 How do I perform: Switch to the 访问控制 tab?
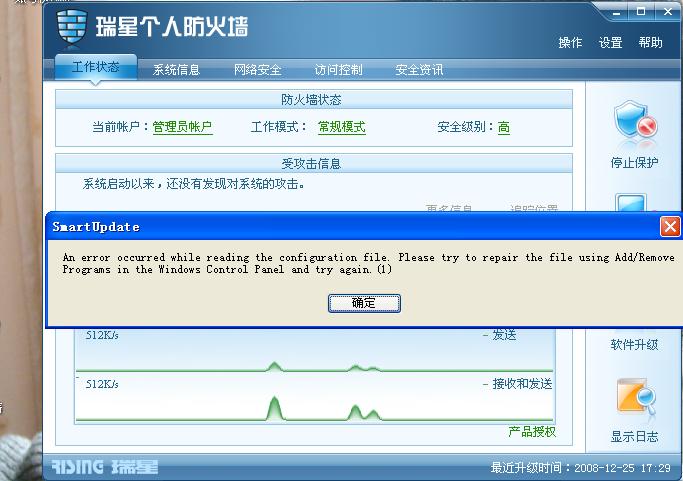[338, 70]
